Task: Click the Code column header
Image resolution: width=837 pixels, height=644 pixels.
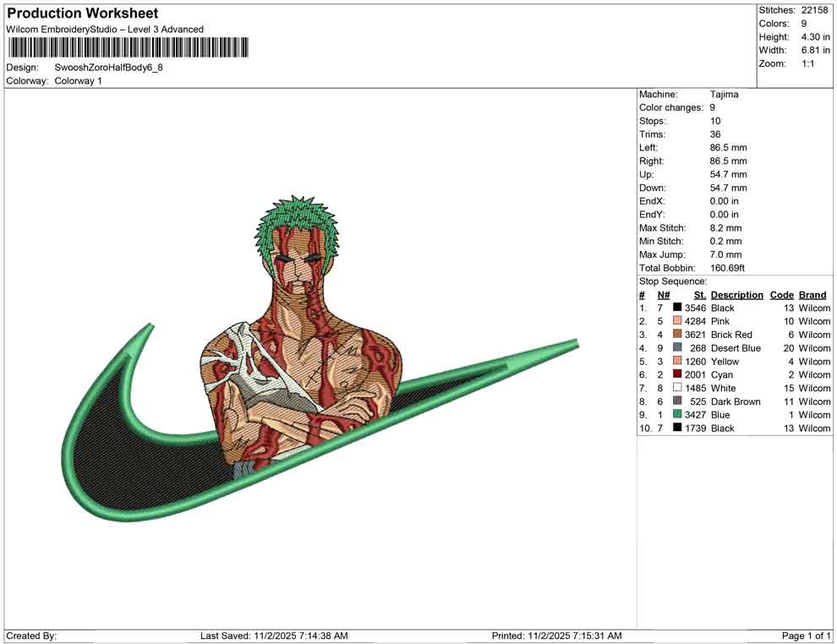Action: 781,294
